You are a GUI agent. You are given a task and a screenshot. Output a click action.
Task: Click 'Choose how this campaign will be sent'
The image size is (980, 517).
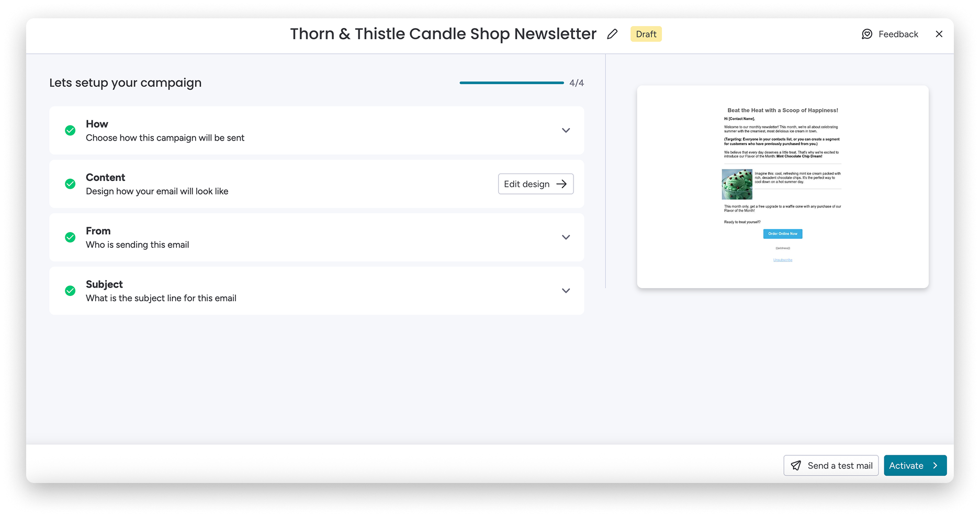click(165, 137)
